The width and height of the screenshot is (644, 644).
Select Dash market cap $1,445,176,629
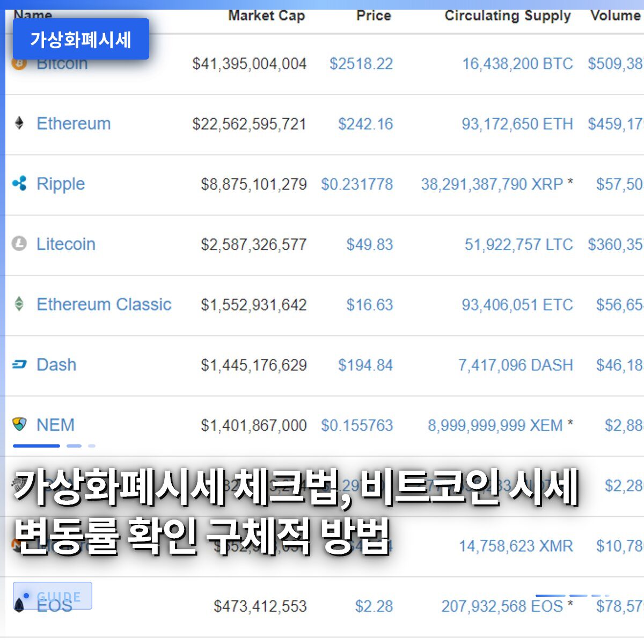click(x=254, y=365)
